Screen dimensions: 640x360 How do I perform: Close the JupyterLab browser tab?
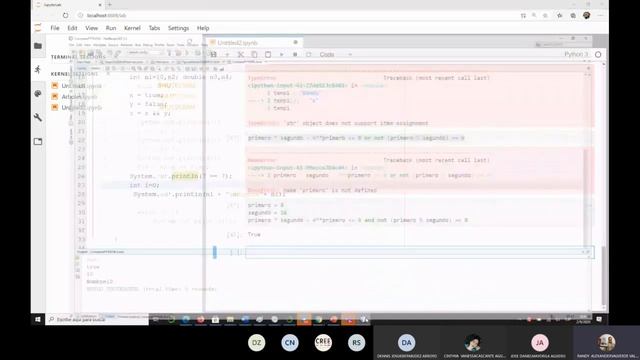100,5
